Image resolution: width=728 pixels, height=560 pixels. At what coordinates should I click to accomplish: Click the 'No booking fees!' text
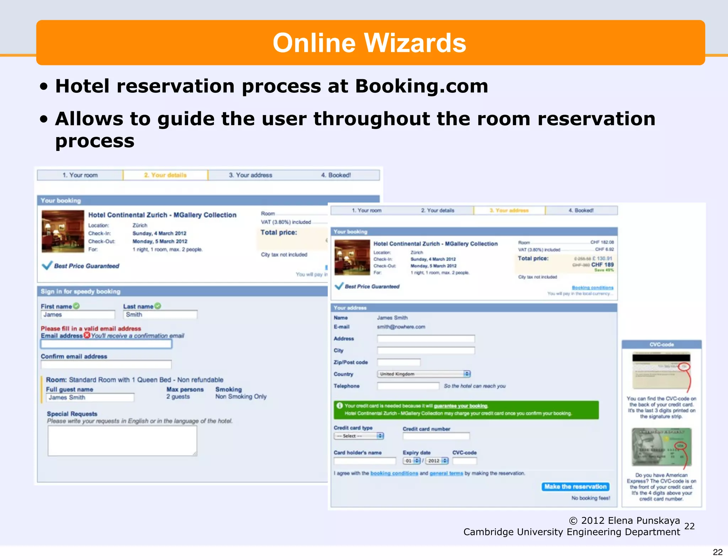tap(590, 498)
